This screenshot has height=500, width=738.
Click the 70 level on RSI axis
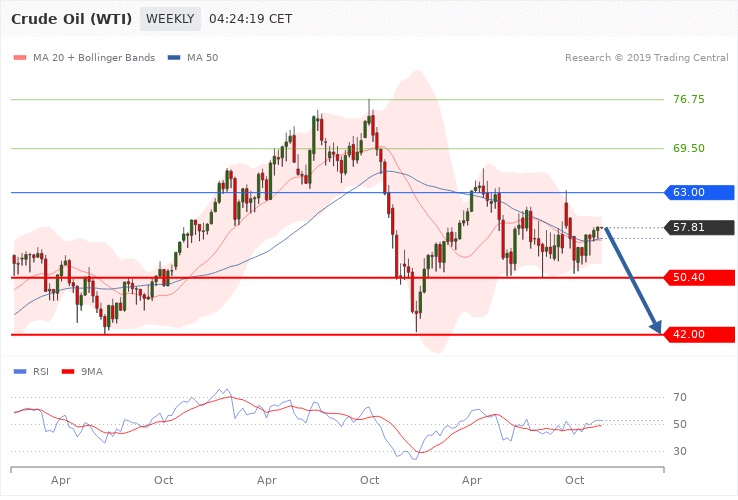[x=680, y=398]
